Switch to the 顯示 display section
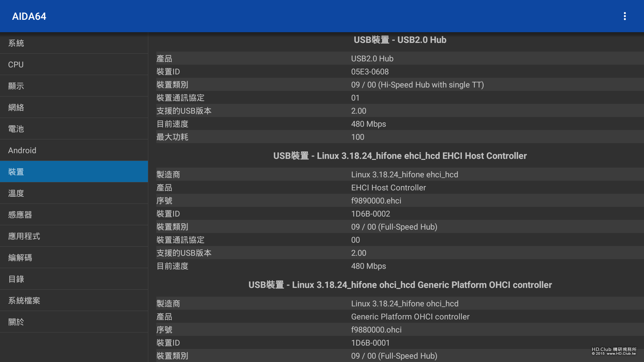644x362 pixels. pos(74,86)
